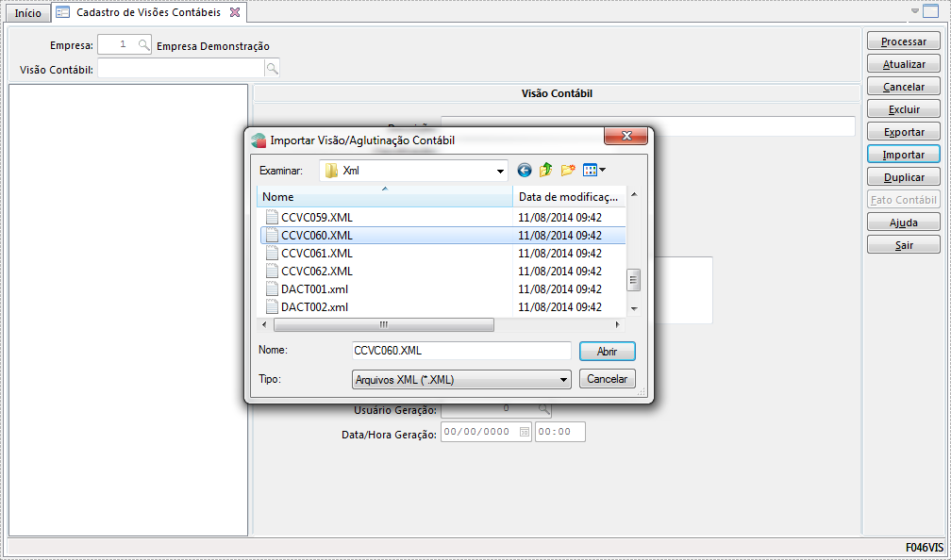This screenshot has height=560, width=951.
Task: Click window layout icon at top right
Action: [x=930, y=11]
